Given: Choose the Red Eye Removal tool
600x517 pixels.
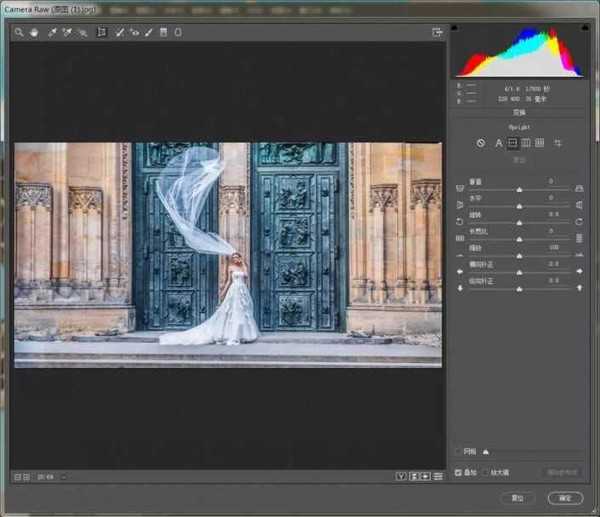Looking at the screenshot, I should pyautogui.click(x=134, y=32).
